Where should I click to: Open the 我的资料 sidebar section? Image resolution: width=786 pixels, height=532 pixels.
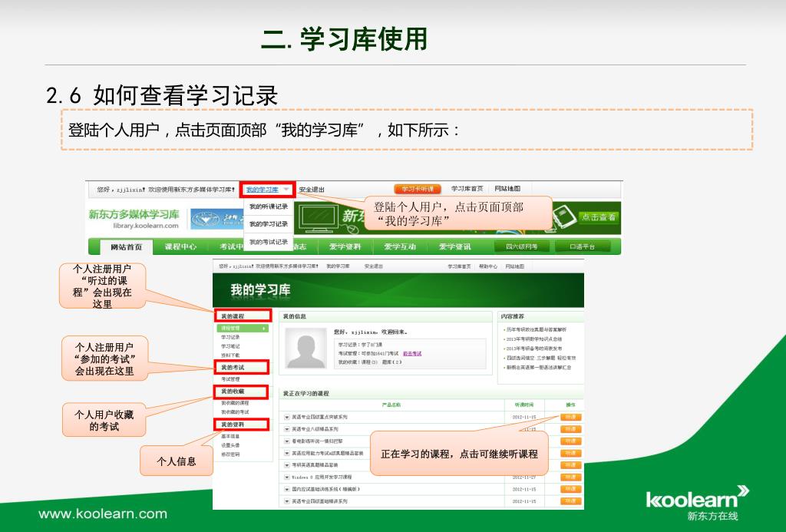pos(242,425)
